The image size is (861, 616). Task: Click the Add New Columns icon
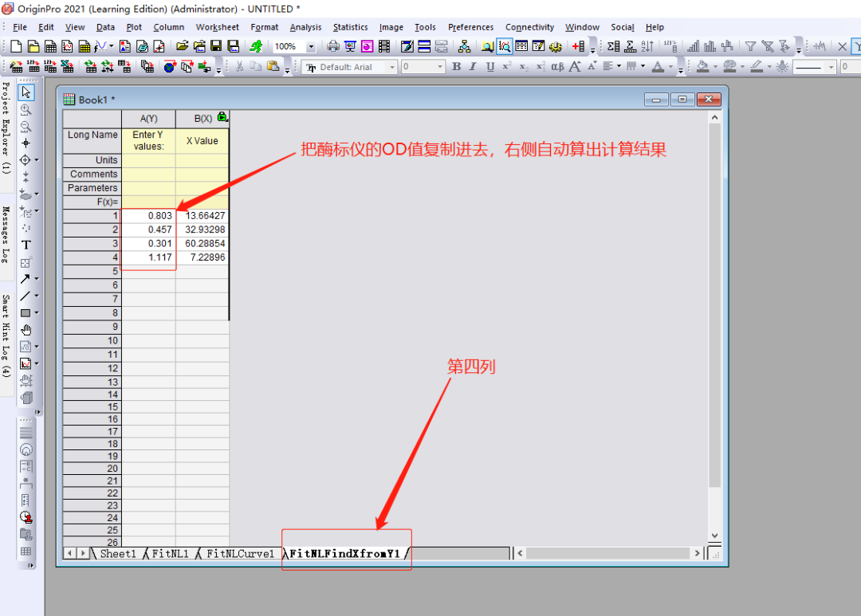click(578, 47)
